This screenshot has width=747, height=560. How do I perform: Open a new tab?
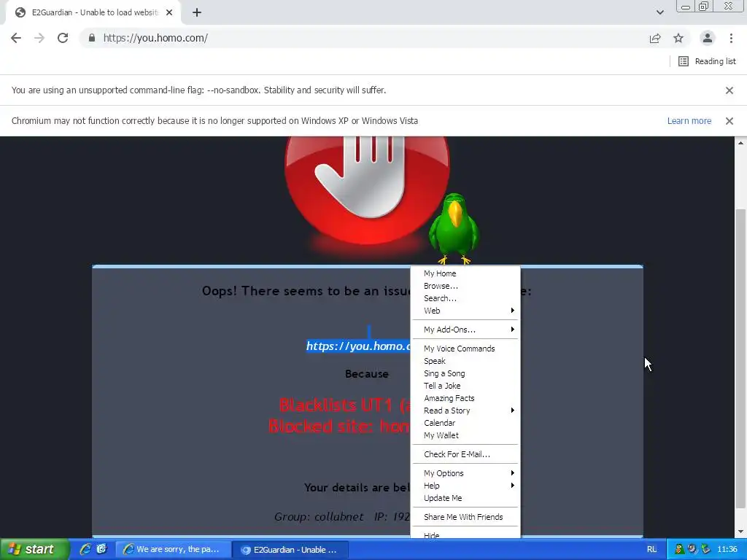197,12
